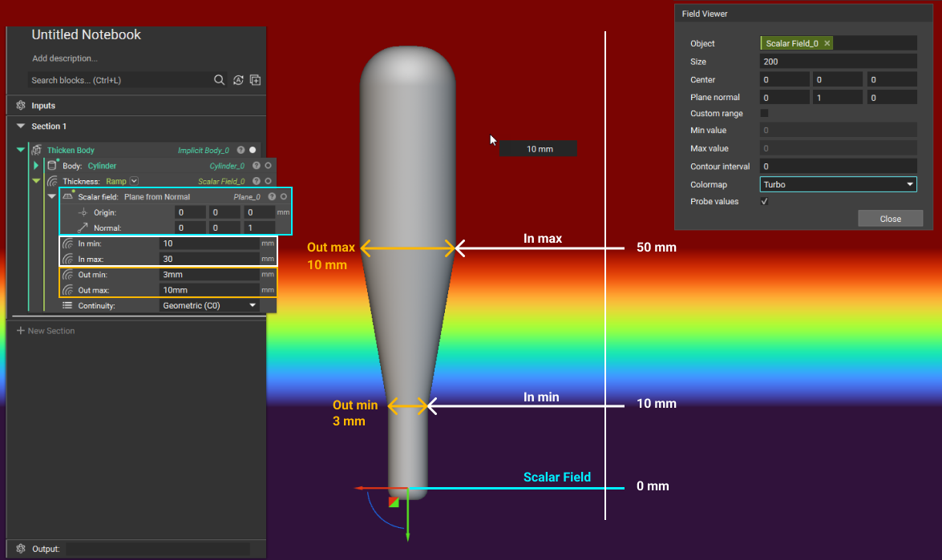The image size is (942, 560).
Task: Click the Field Viewer title bar
Action: tap(804, 13)
